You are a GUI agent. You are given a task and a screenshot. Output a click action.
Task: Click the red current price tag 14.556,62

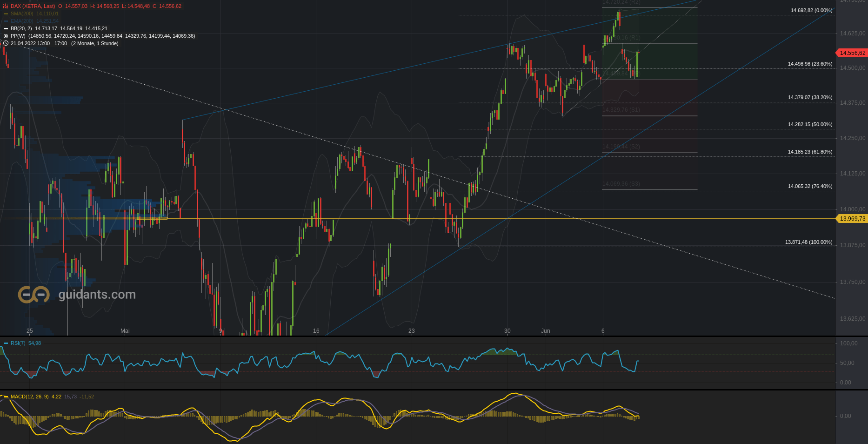tap(852, 53)
